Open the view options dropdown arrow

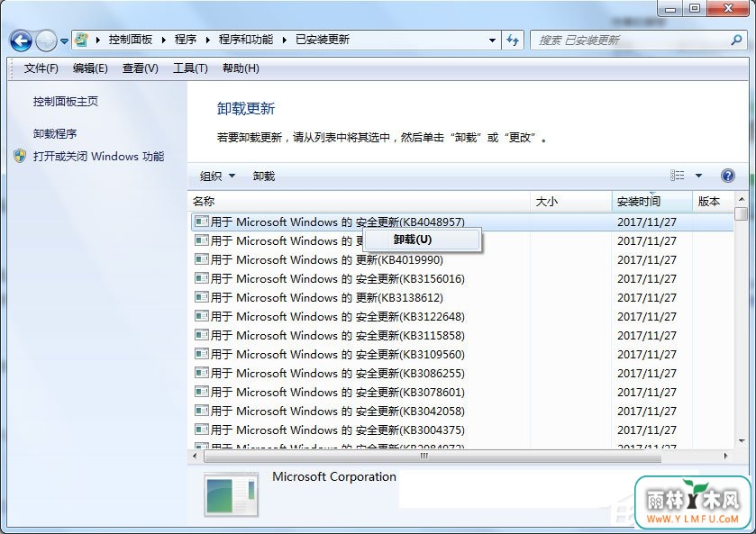click(698, 176)
